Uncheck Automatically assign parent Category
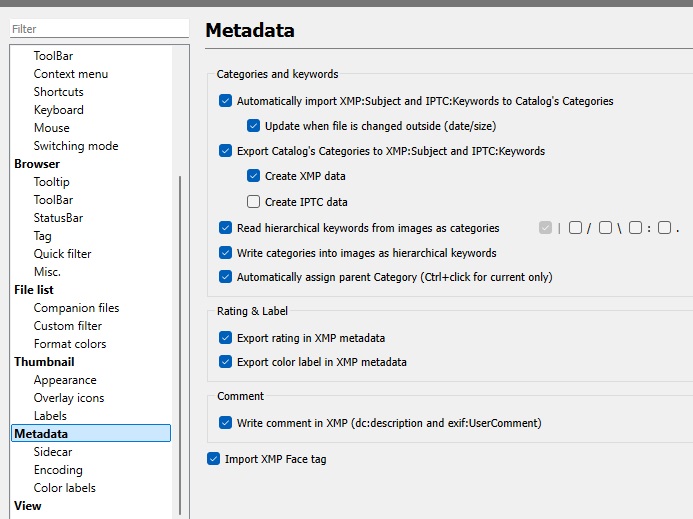The image size is (693, 519). coord(225,277)
